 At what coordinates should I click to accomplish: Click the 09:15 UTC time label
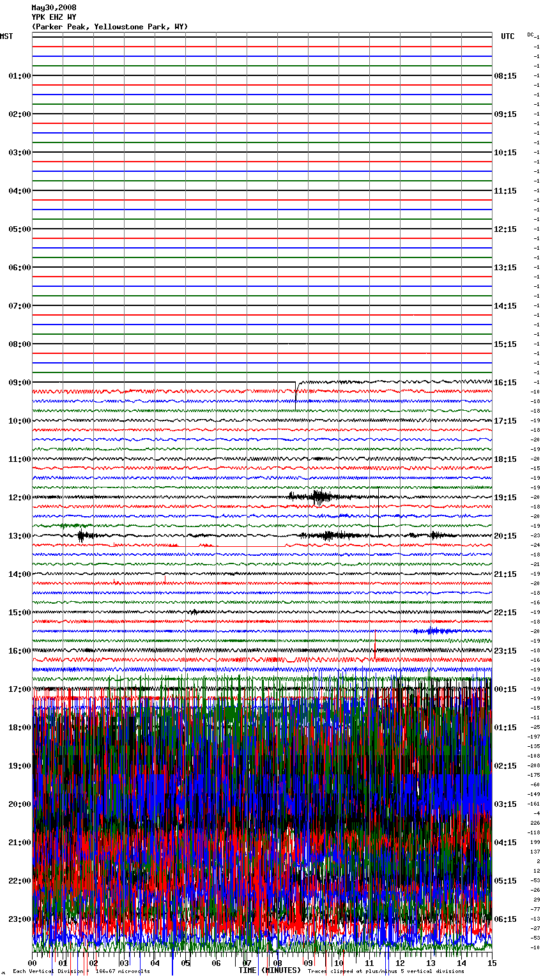(505, 114)
